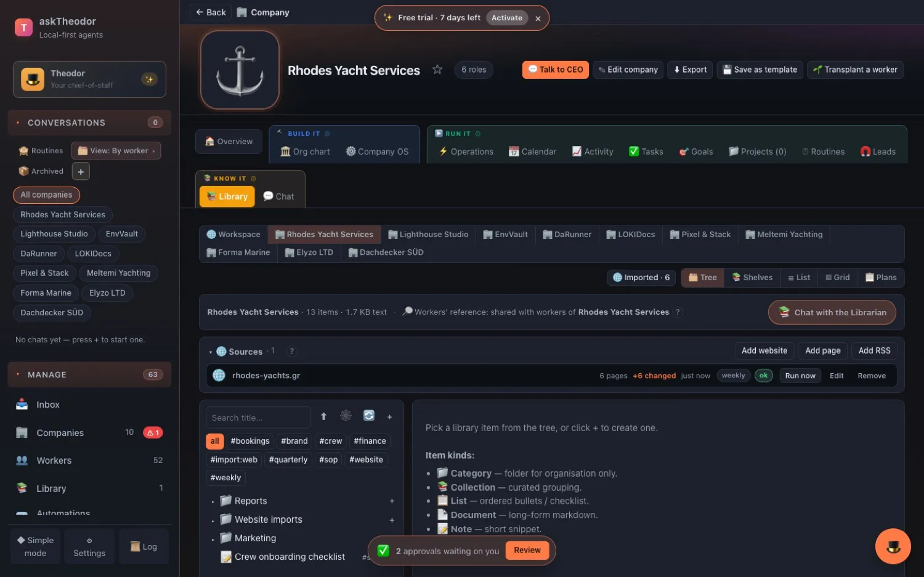The image size is (924, 577).
Task: Switch to List view
Action: click(x=799, y=278)
